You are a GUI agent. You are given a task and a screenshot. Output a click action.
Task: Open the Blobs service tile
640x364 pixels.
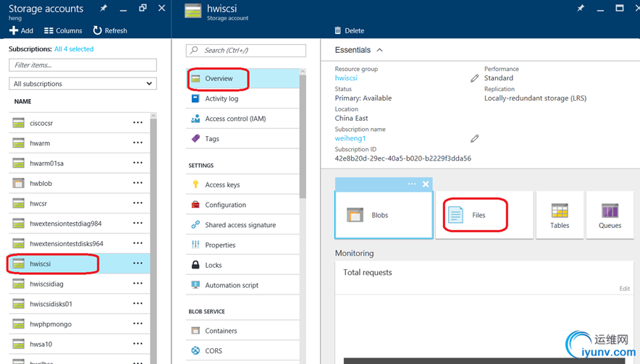point(384,215)
